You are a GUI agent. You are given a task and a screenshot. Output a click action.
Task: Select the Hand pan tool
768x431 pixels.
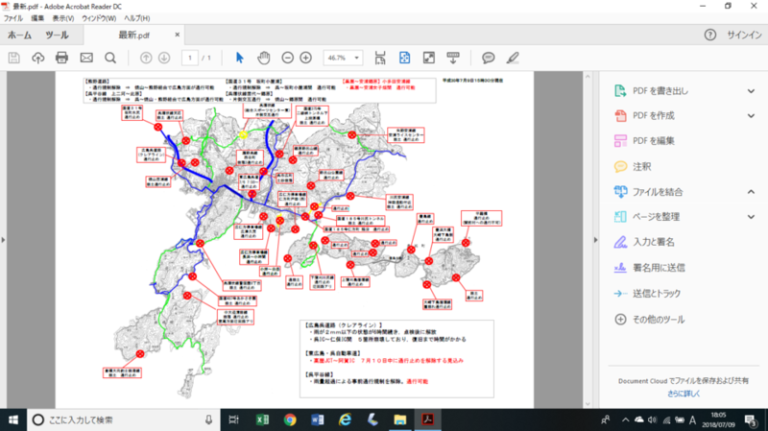(264, 58)
